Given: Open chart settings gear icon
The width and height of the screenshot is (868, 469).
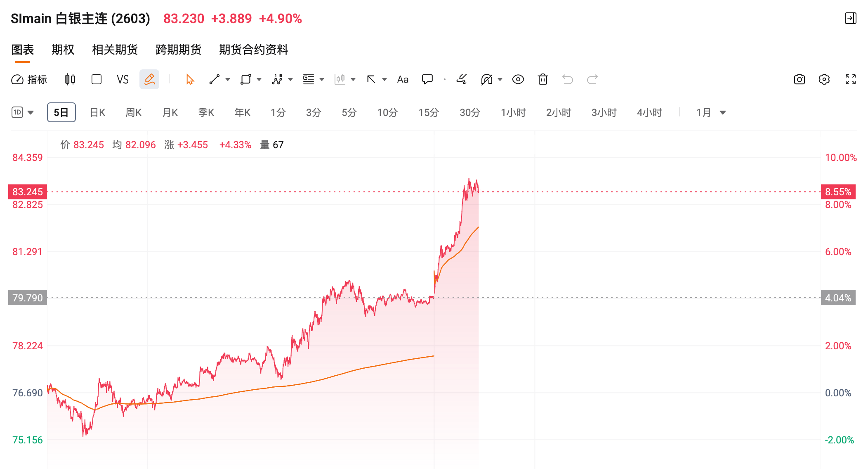Looking at the screenshot, I should (824, 79).
